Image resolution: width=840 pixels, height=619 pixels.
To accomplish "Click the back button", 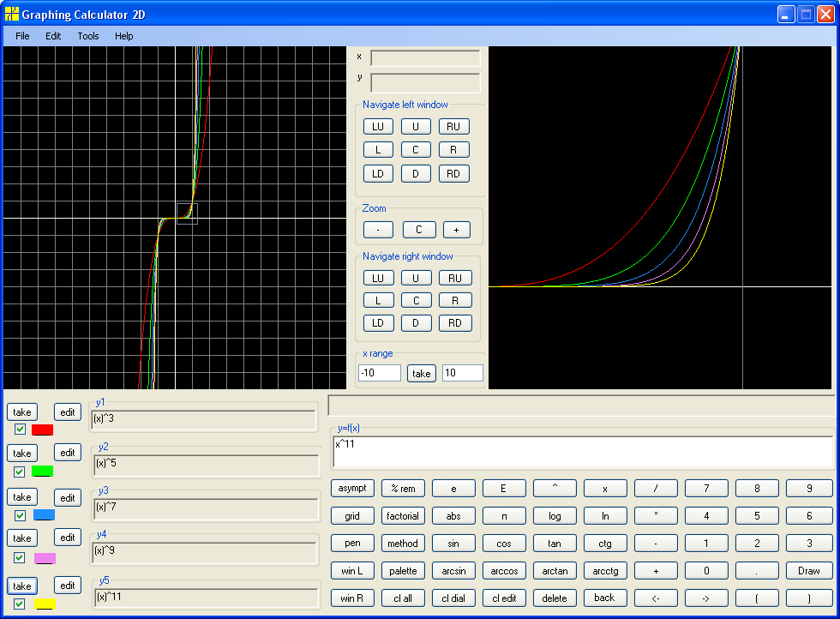I will point(605,598).
